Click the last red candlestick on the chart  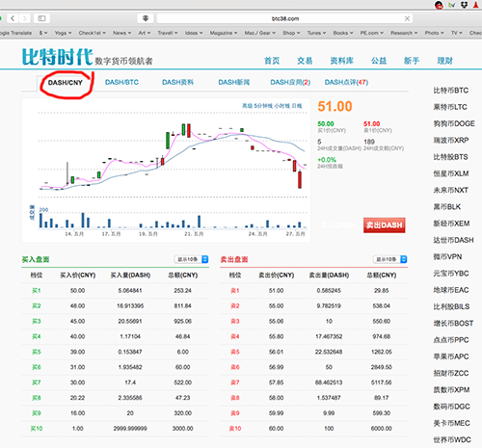300,180
